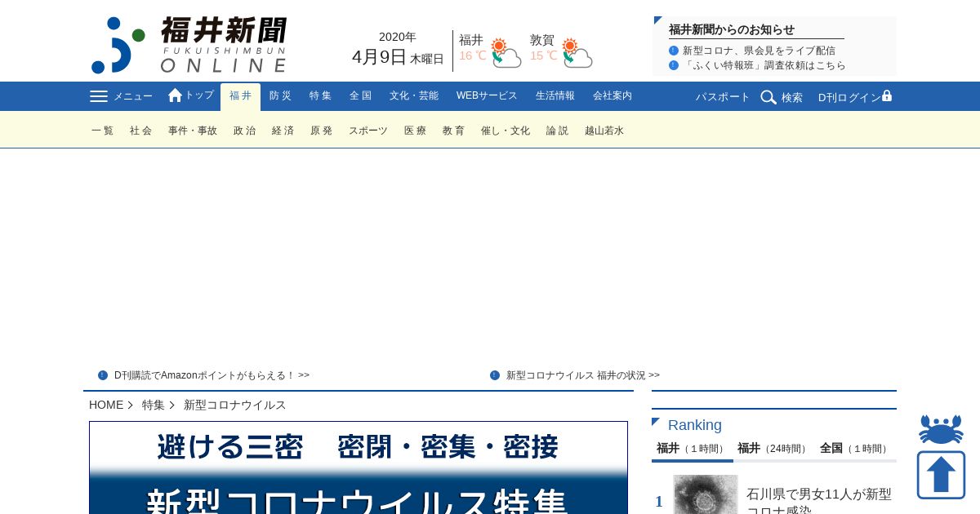
Task: Click 新型コロナウイルス in the breadcrumb
Action: 235,405
